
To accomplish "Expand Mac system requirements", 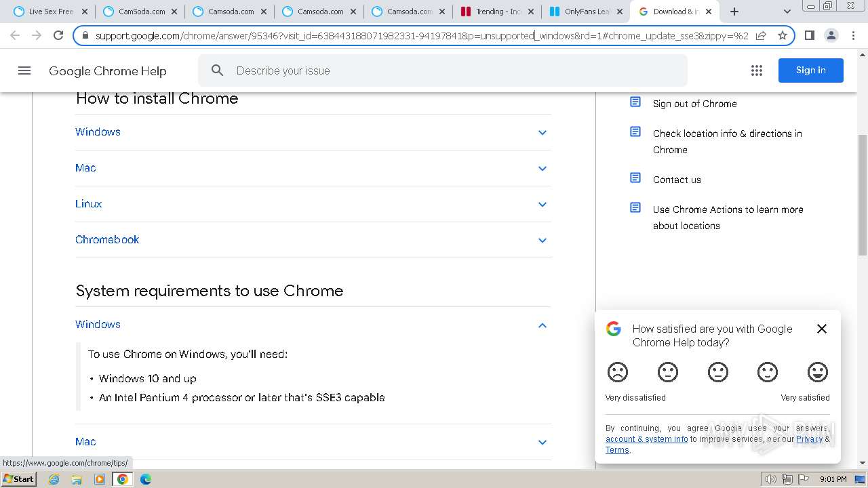I will 313,442.
